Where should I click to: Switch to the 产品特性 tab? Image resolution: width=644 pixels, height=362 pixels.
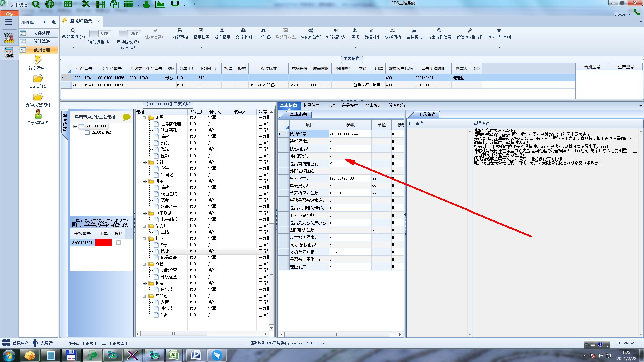pos(350,105)
